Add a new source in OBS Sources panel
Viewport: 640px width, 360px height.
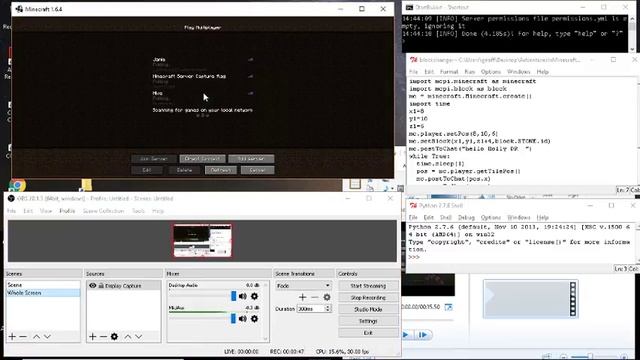click(93, 336)
